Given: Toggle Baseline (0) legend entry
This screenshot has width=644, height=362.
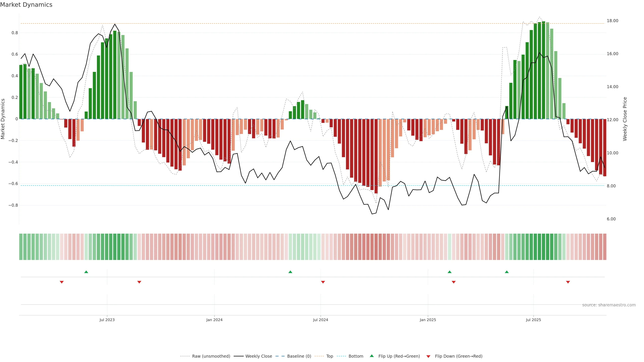Looking at the screenshot, I should pyautogui.click(x=299, y=356).
